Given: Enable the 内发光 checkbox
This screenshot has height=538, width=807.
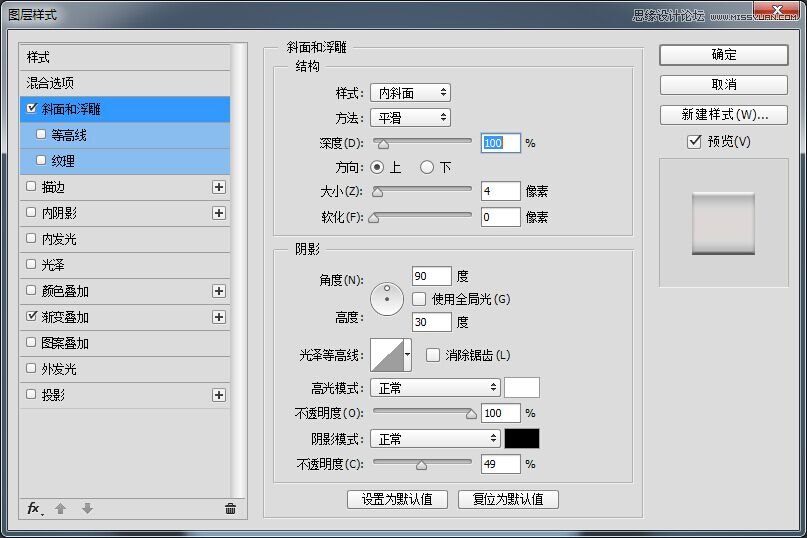Looking at the screenshot, I should (x=31, y=238).
